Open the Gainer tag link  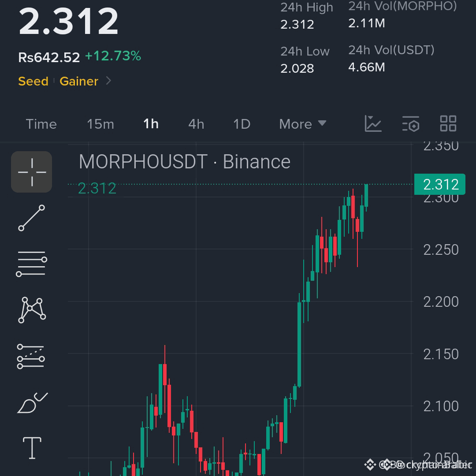pyautogui.click(x=79, y=81)
